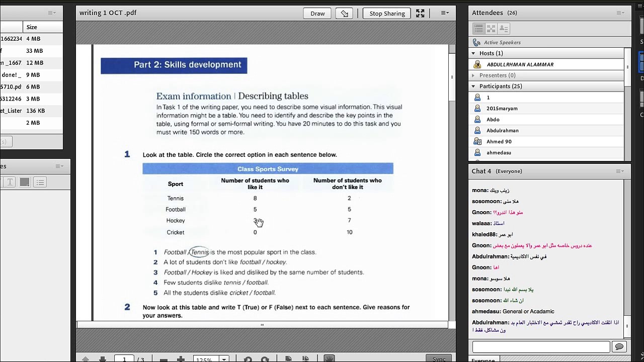Select the 12 MB file row
644x362 pixels.
tap(31, 63)
